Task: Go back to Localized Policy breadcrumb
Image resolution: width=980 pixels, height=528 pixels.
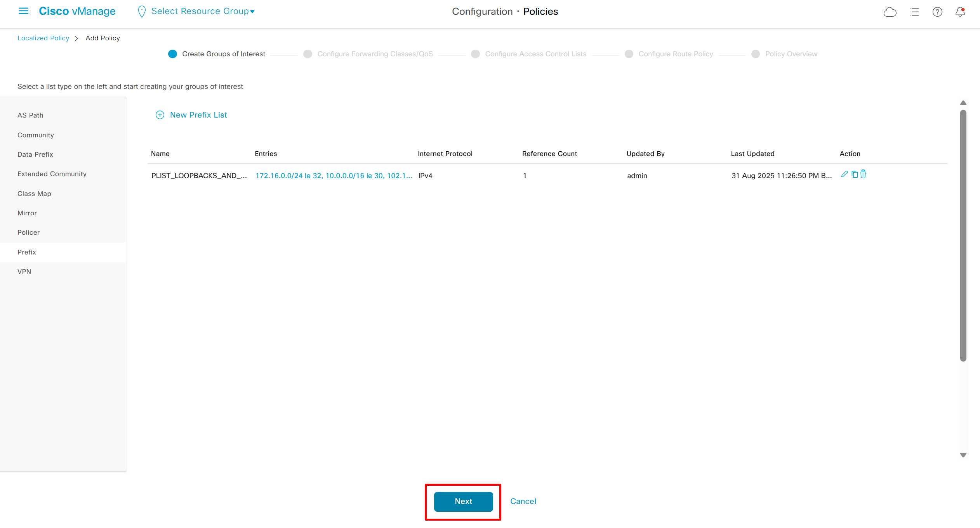Action: click(43, 38)
